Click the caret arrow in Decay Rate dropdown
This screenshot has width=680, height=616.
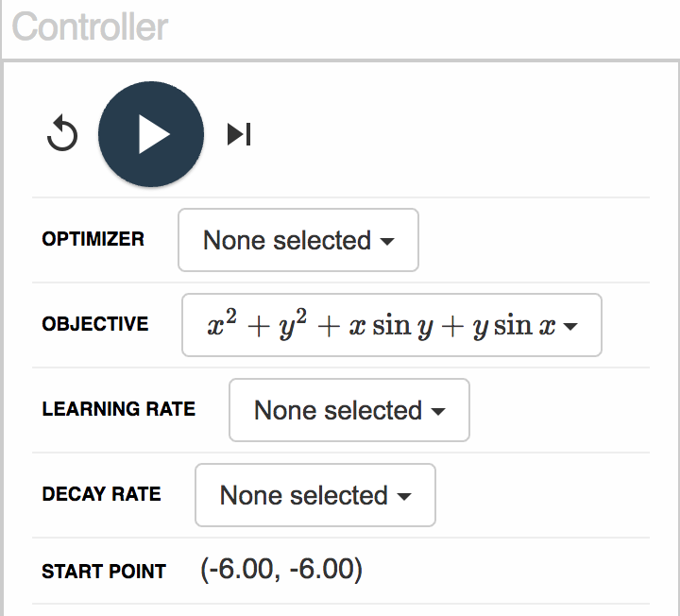click(404, 496)
